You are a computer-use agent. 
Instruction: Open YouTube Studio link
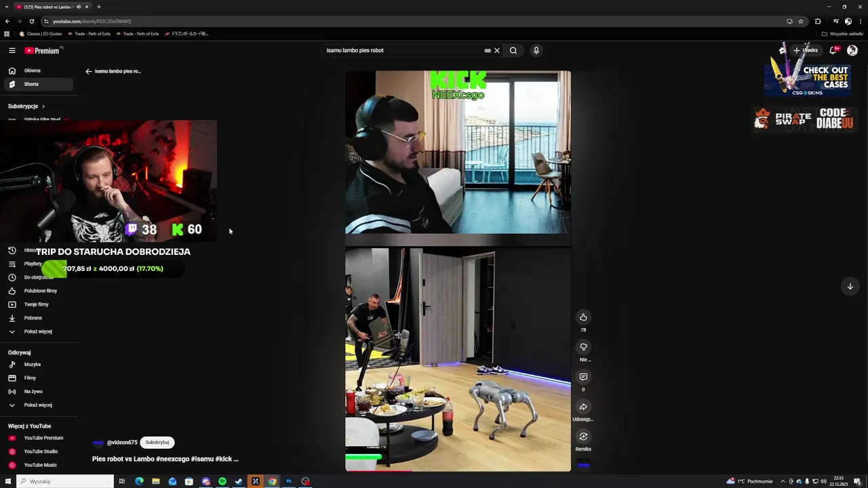[x=38, y=451]
